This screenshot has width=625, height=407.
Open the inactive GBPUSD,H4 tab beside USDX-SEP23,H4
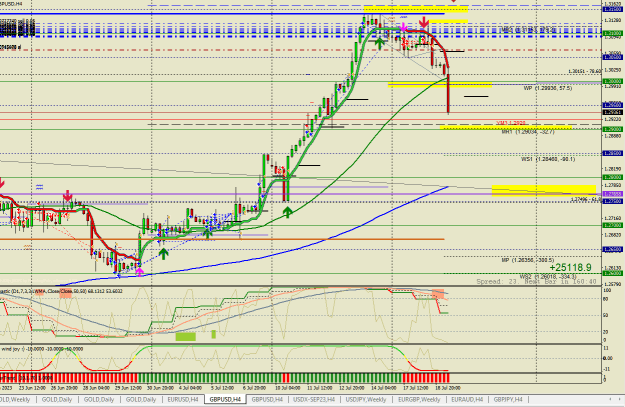267,399
